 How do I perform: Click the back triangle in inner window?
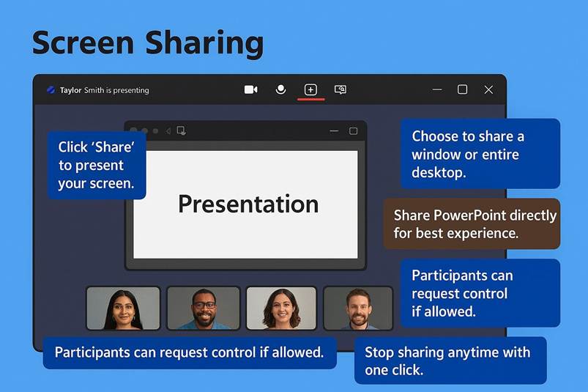[168, 131]
